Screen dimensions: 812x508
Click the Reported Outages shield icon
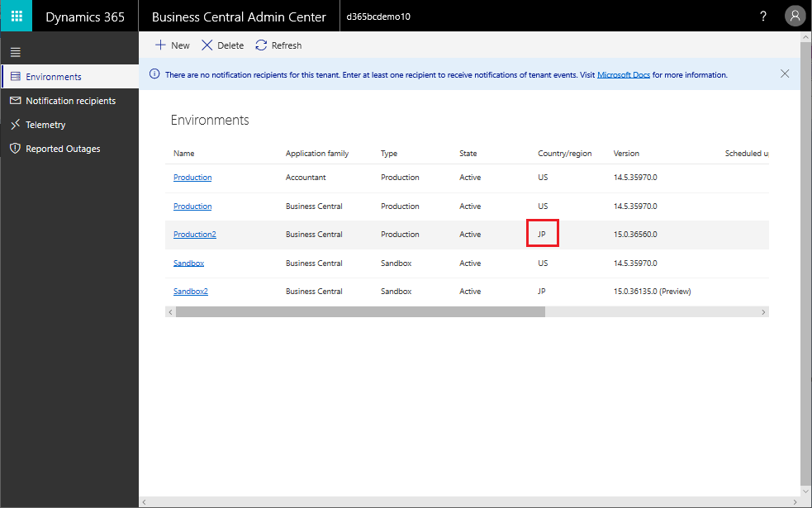(x=16, y=149)
